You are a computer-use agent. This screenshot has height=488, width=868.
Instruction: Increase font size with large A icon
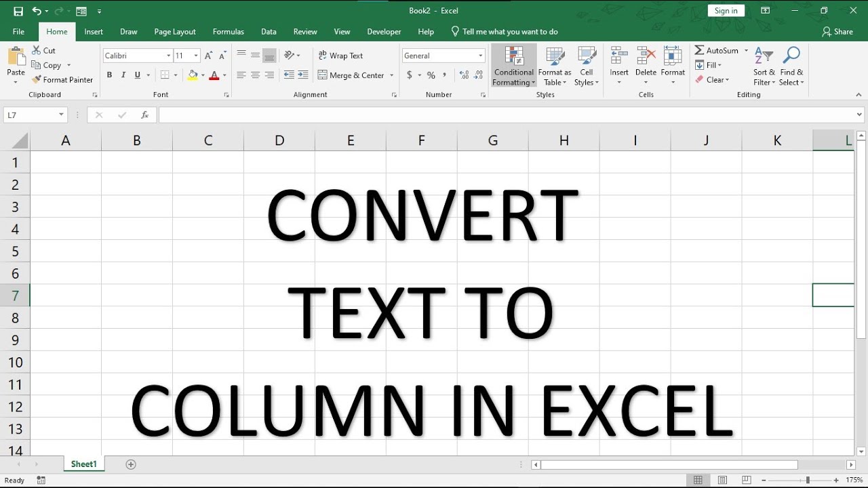tap(209, 56)
